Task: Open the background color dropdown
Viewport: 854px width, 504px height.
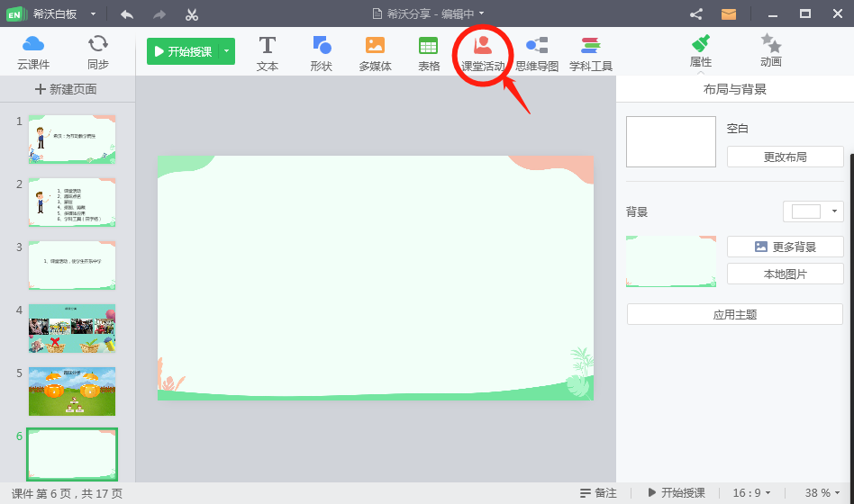Action: pos(835,211)
